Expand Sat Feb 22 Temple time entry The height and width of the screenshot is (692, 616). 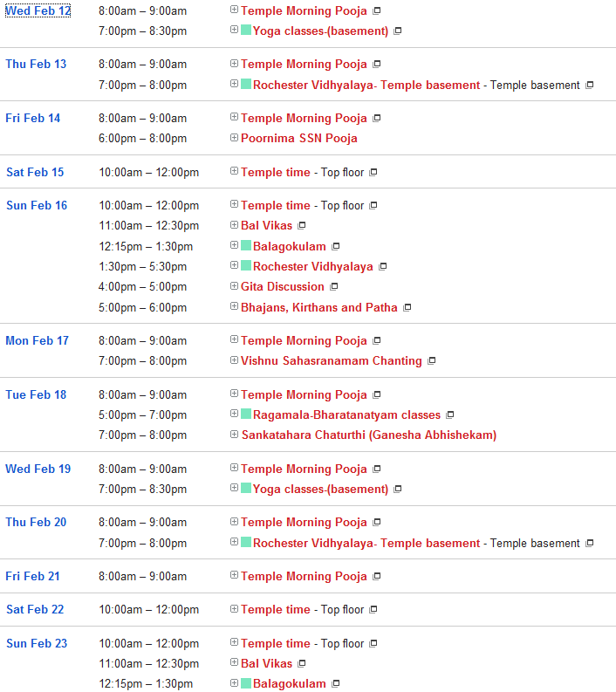[x=234, y=609]
